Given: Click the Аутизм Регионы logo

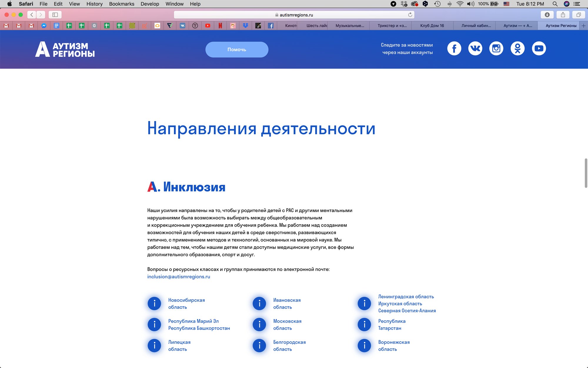Looking at the screenshot, I should 65,49.
